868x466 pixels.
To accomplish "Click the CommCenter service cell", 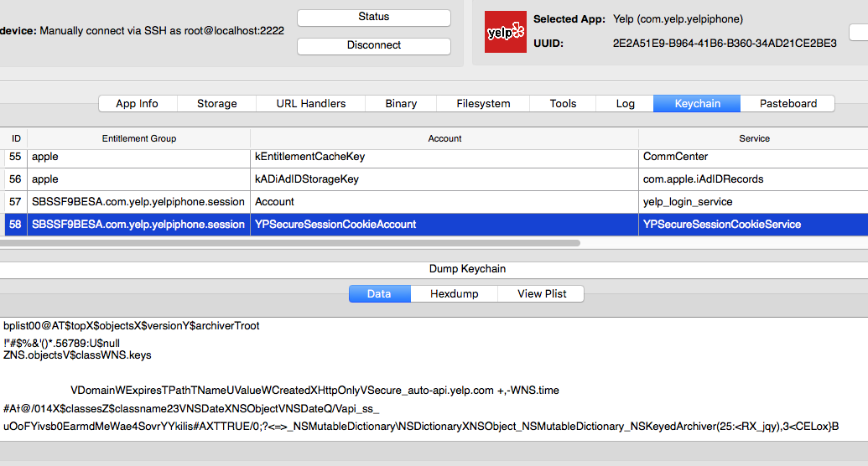I will pyautogui.click(x=753, y=157).
